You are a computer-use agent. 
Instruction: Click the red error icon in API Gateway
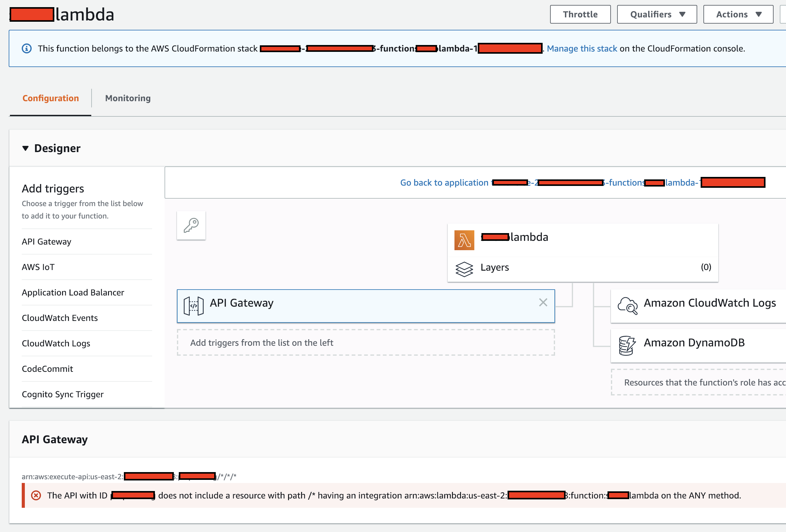click(x=36, y=495)
